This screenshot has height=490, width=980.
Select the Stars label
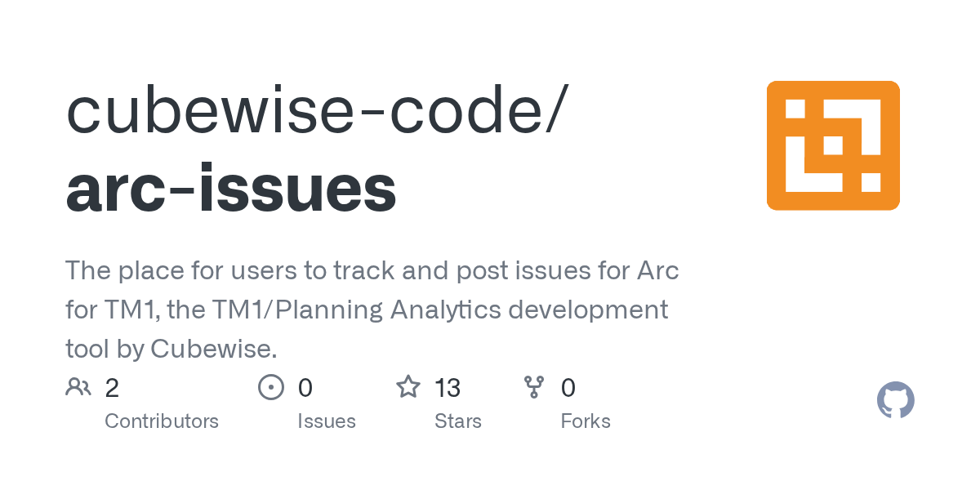(458, 421)
